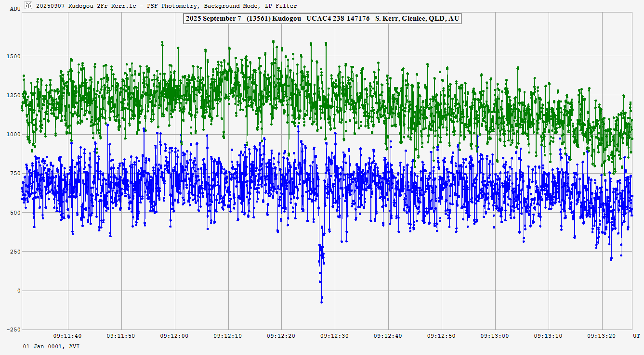Select the 09:11:40 time axis label
Image resolution: width=644 pixels, height=355 pixels.
67,335
